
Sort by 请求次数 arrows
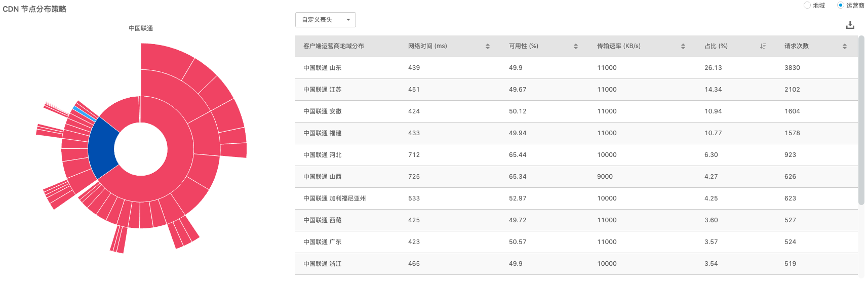844,46
